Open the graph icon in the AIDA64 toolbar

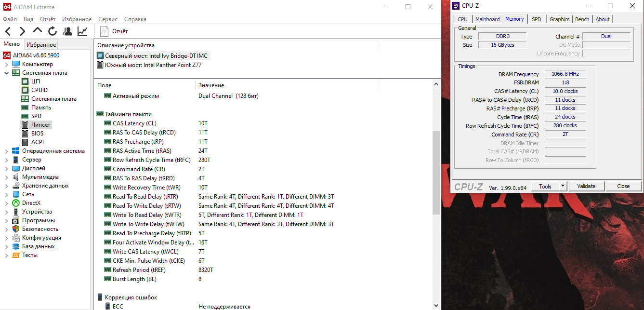(x=82, y=31)
